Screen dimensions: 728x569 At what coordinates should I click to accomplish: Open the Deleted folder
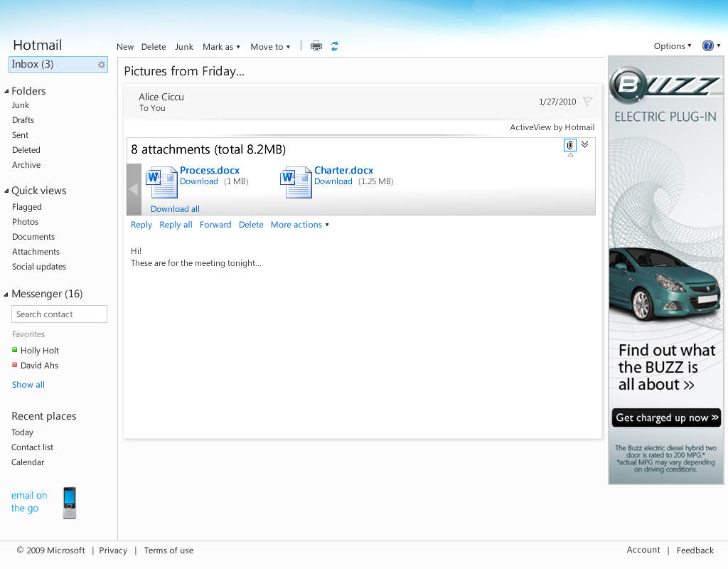(26, 150)
